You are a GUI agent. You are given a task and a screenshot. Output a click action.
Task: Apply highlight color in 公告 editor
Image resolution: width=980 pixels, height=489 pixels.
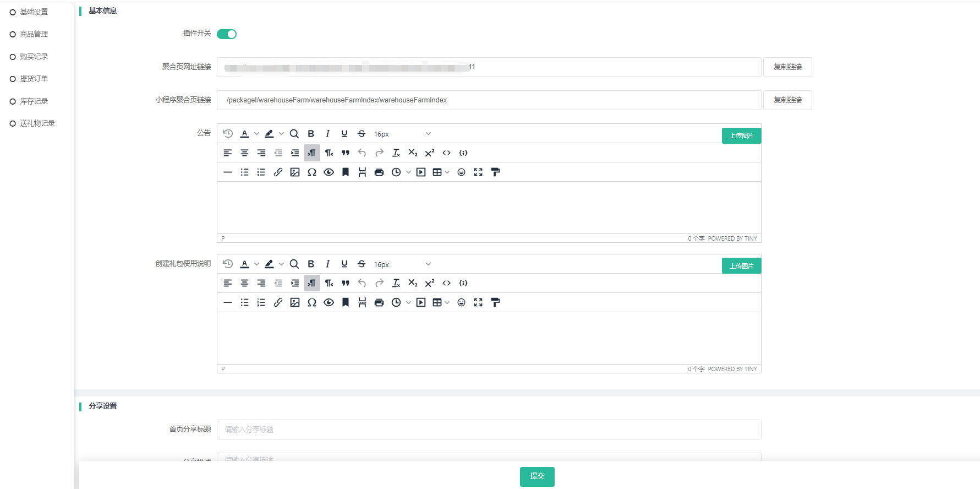coord(269,134)
